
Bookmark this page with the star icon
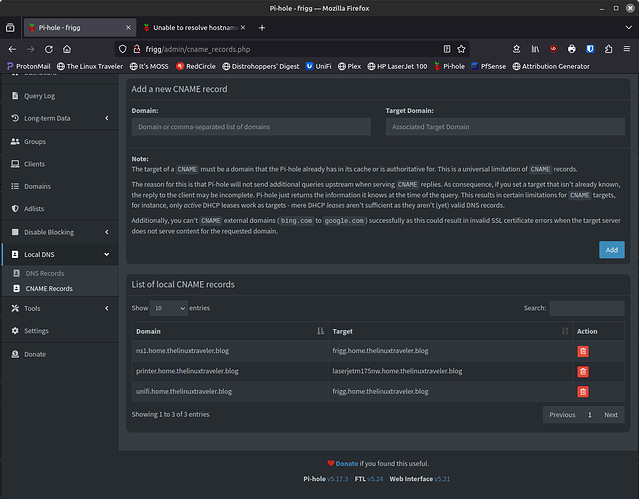point(461,49)
